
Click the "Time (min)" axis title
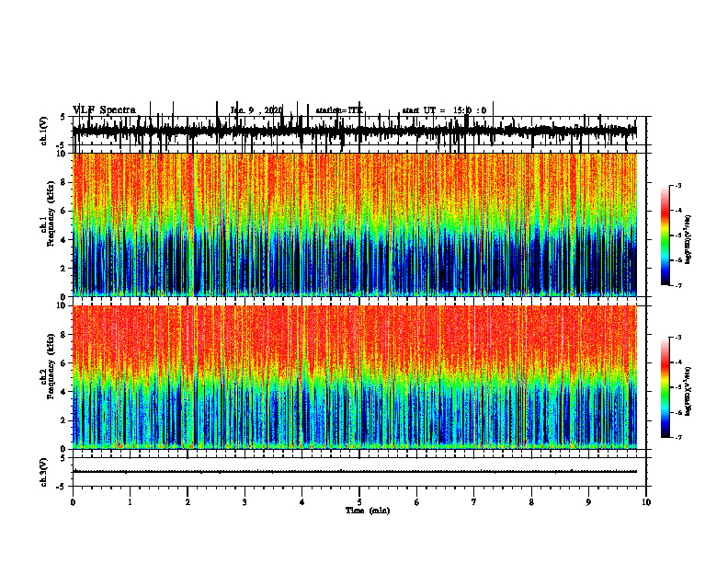tap(368, 511)
